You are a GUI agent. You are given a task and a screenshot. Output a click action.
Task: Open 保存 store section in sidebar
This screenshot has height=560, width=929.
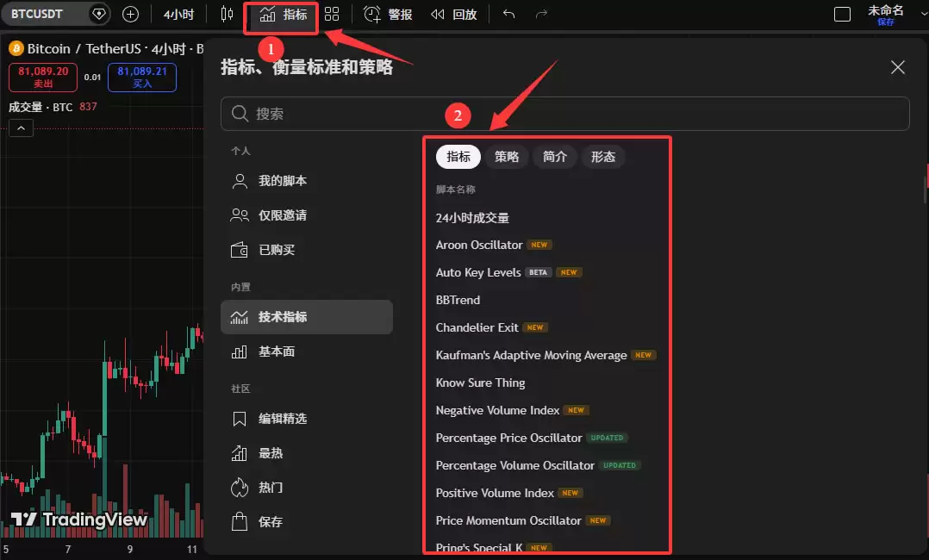(x=306, y=522)
